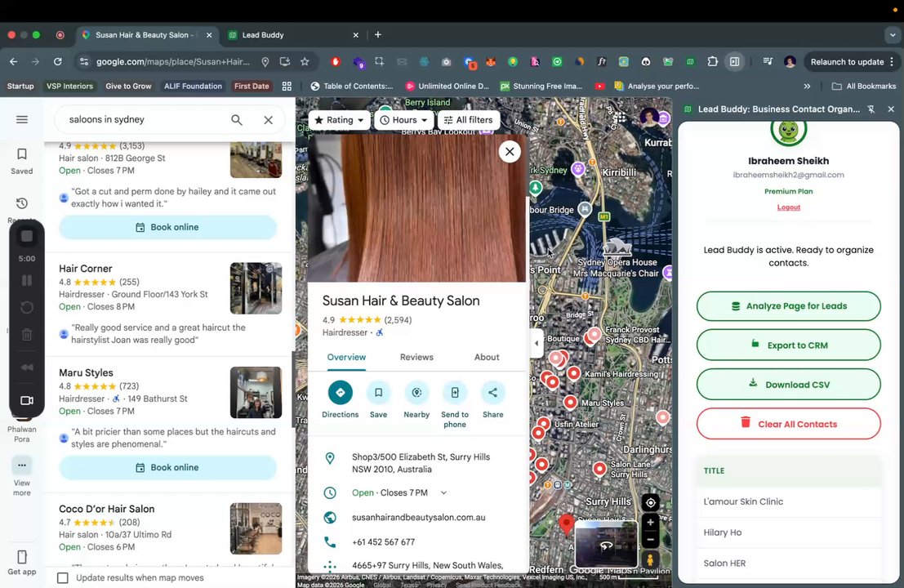Open Street View pegman icon

tap(650, 559)
